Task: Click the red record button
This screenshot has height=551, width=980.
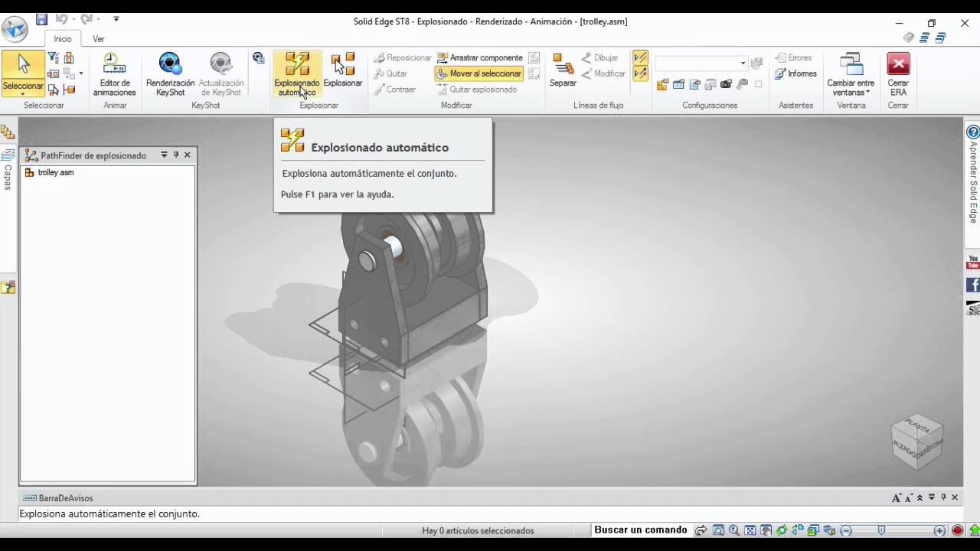Action: (957, 530)
